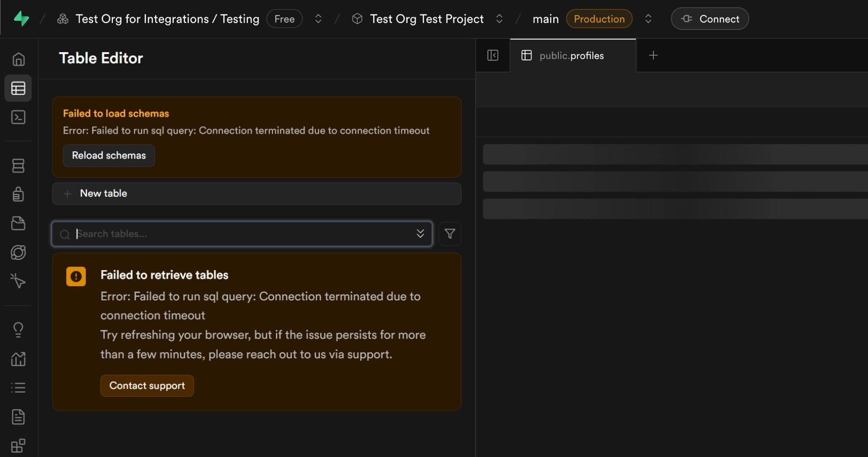Expand the branch switcher next to Production
868x457 pixels.
648,19
